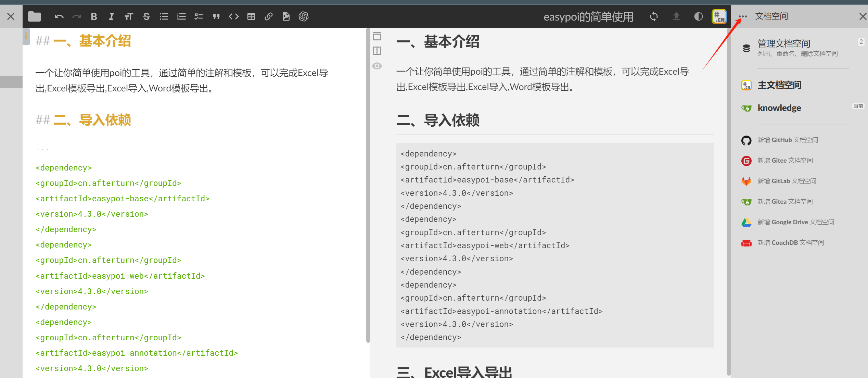
Task: Toggle the preview eye icon
Action: (x=377, y=66)
